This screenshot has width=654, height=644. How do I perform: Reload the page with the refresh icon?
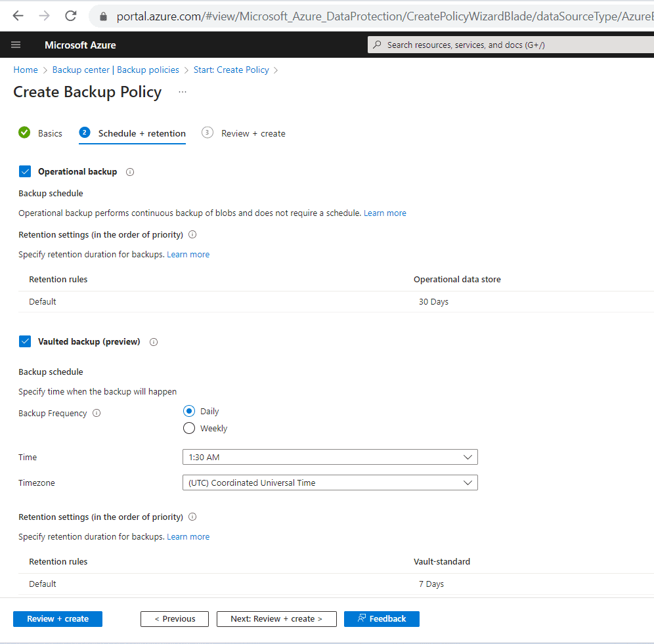point(71,16)
